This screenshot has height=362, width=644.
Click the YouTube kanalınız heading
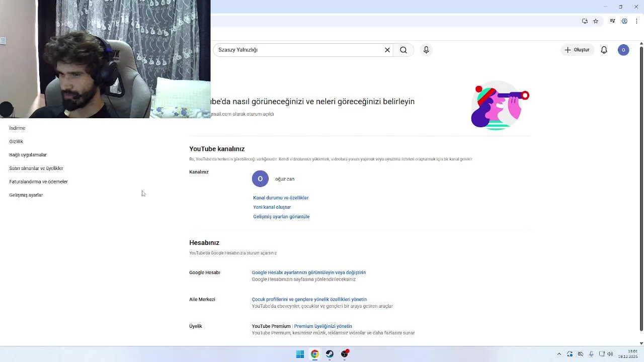[217, 149]
